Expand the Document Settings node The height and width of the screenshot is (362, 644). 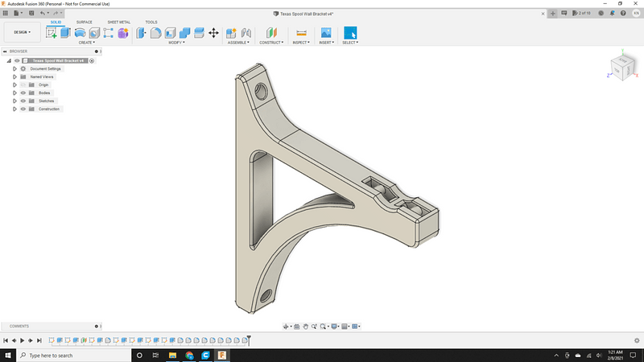point(14,69)
